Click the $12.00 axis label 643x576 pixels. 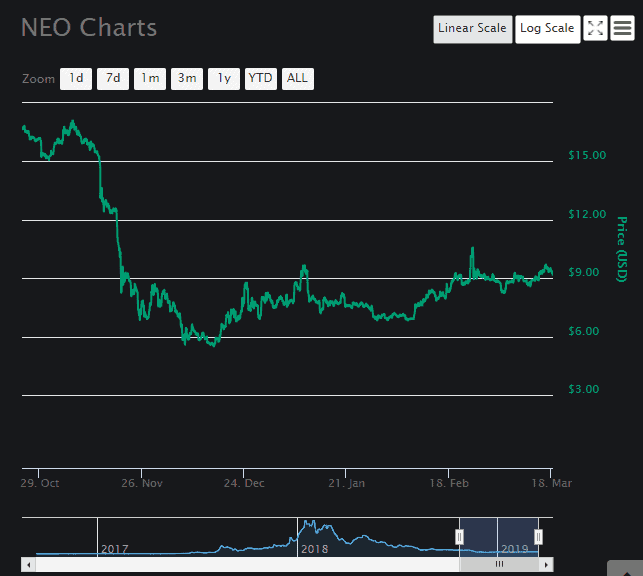point(587,214)
